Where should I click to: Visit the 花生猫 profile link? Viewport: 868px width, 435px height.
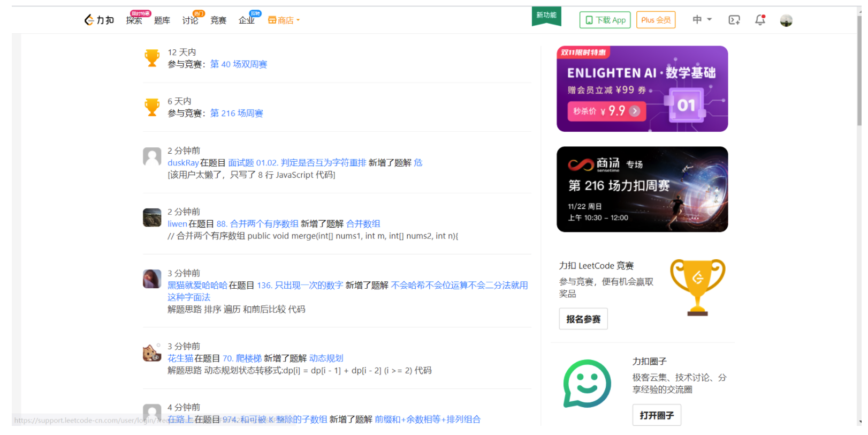click(180, 358)
